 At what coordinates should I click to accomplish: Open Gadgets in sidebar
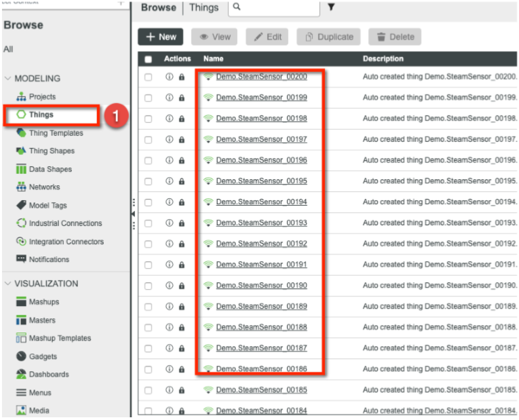pyautogui.click(x=37, y=356)
